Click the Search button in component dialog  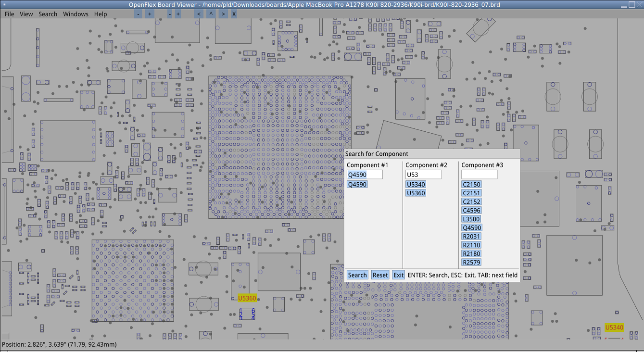click(x=357, y=275)
